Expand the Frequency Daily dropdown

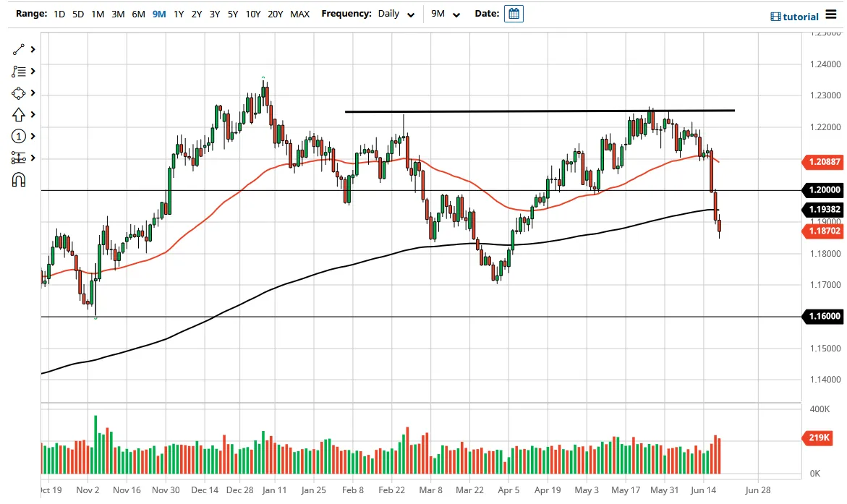point(396,14)
